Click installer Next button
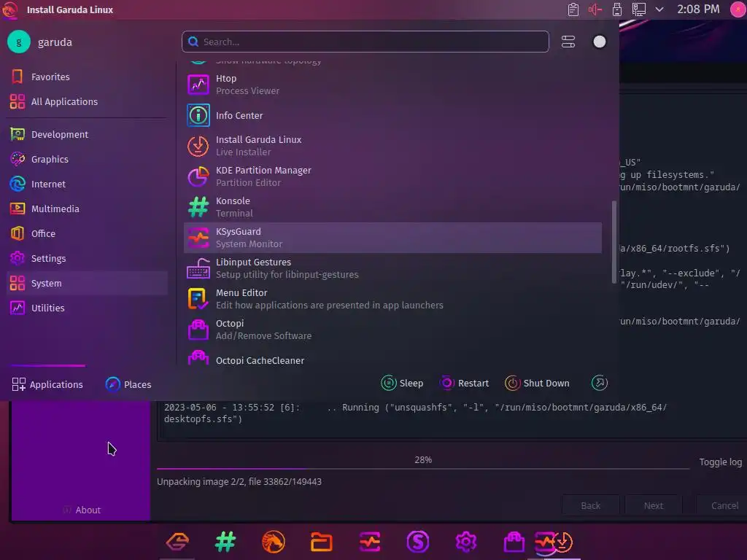 point(654,506)
